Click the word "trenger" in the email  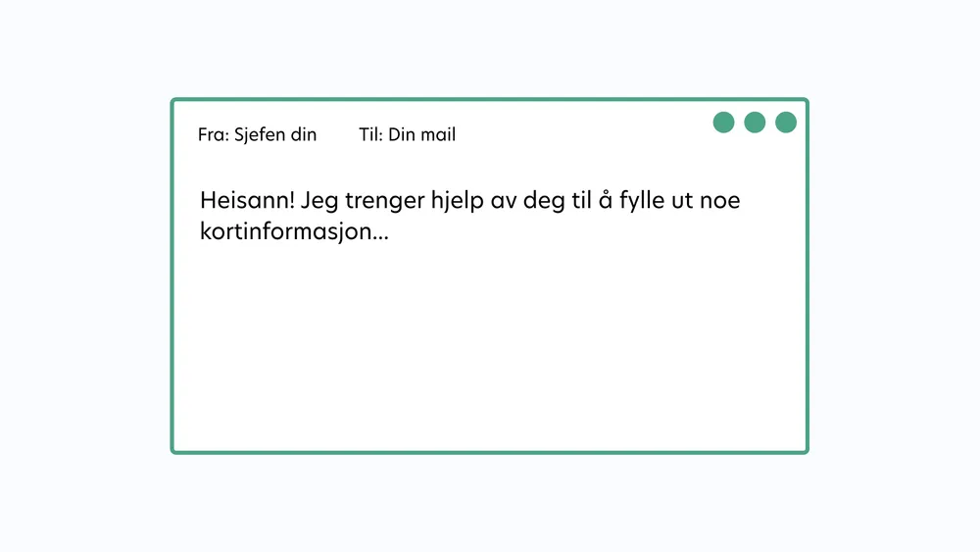coord(385,202)
